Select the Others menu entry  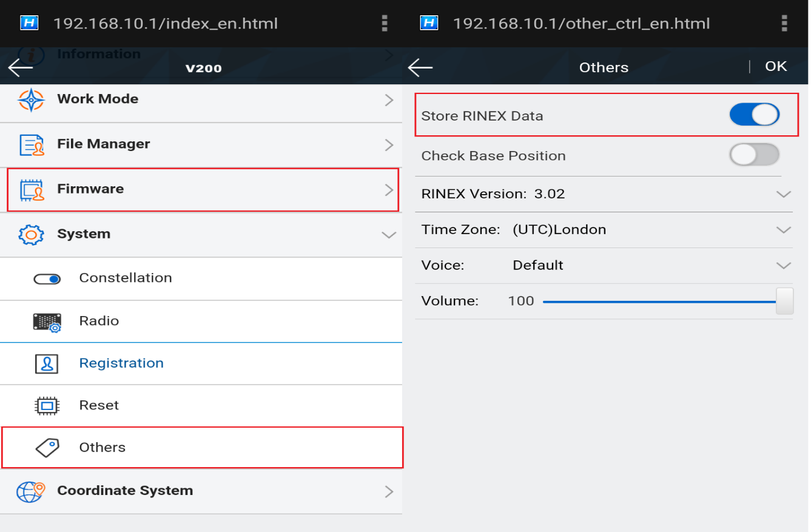click(x=103, y=448)
